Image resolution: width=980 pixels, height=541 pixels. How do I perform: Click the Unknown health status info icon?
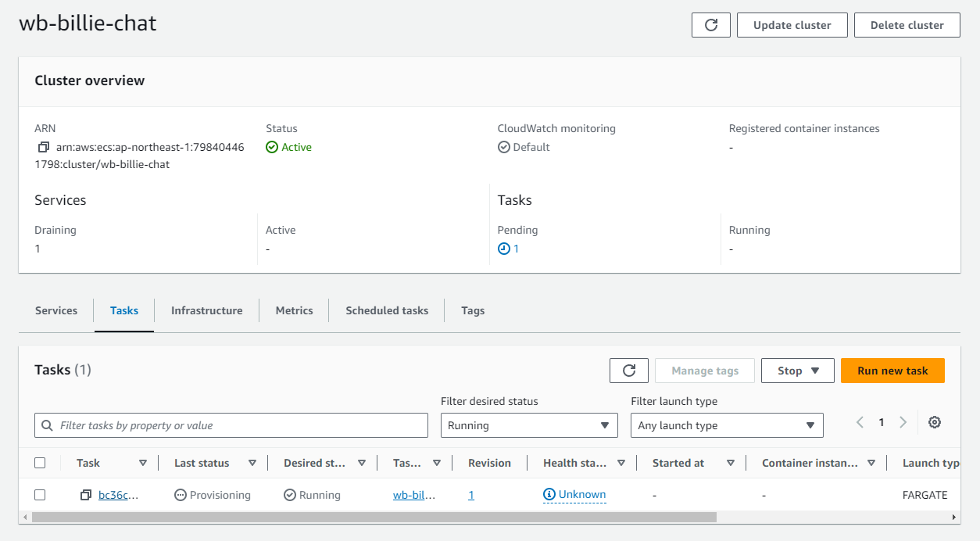click(x=549, y=494)
